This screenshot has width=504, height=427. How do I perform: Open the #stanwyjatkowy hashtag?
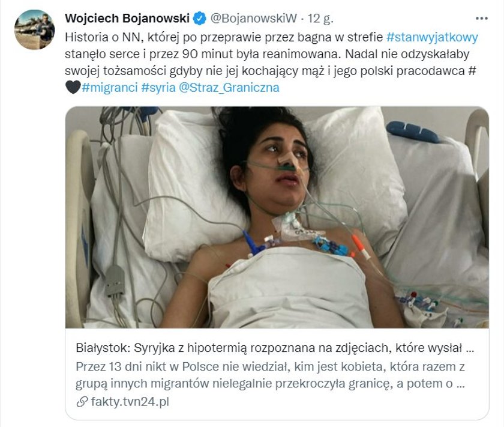[x=432, y=37]
